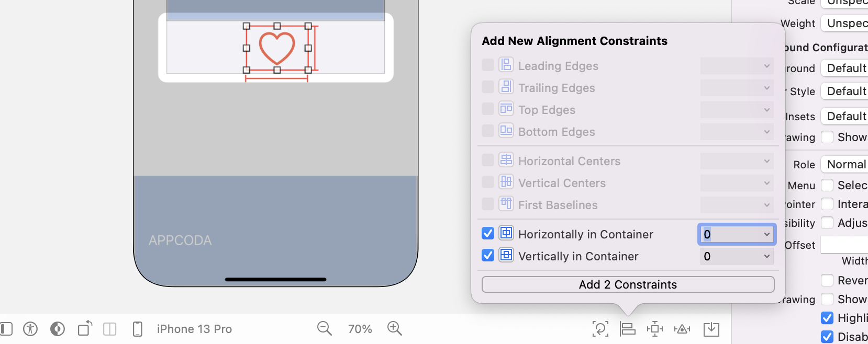
Task: Change orientation with the rotate device icon
Action: coord(85,328)
